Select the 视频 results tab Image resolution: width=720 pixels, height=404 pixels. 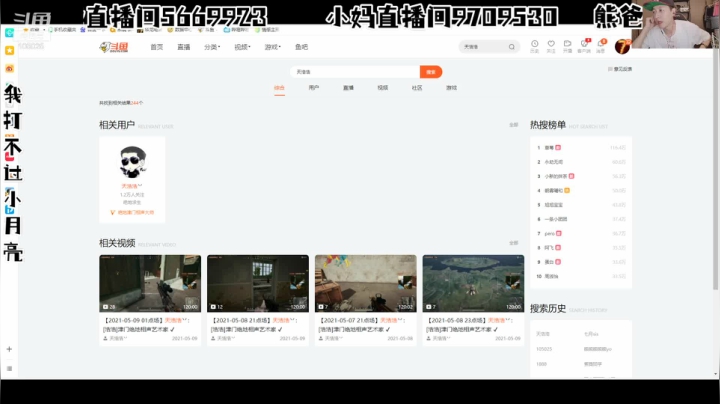tap(382, 88)
